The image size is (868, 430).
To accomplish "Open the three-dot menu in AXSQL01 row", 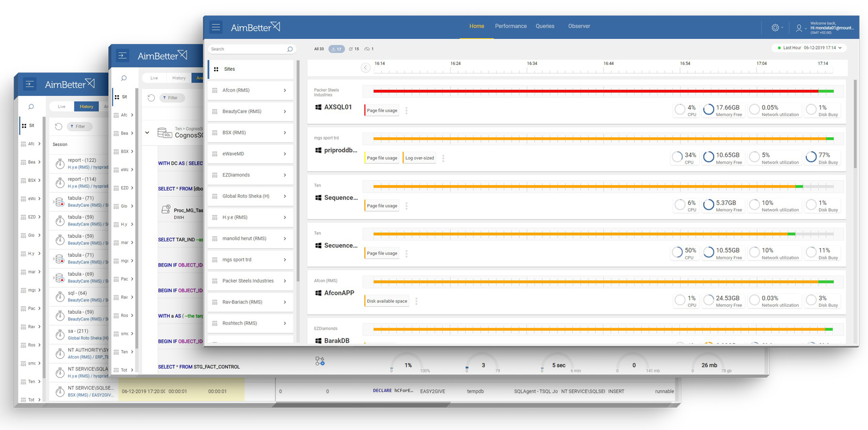I will pyautogui.click(x=407, y=111).
